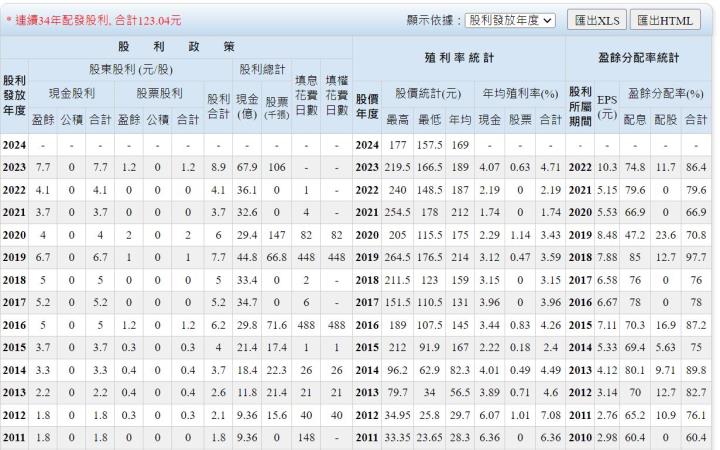The width and height of the screenshot is (720, 450).
Task: Click the 年均 price column header
Action: (x=460, y=120)
